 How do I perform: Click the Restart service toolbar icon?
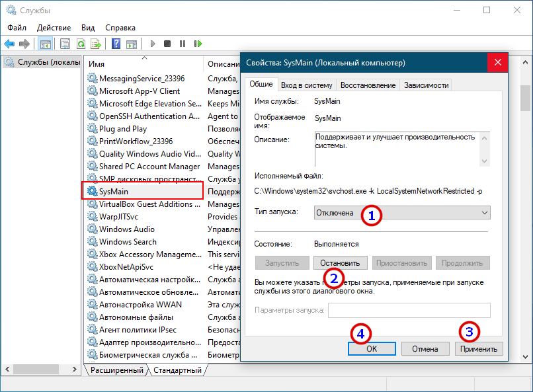click(198, 44)
